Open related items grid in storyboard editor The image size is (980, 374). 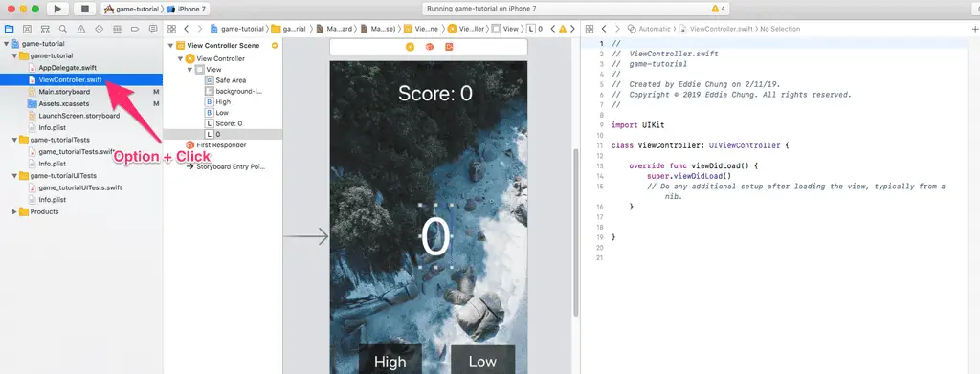[171, 29]
